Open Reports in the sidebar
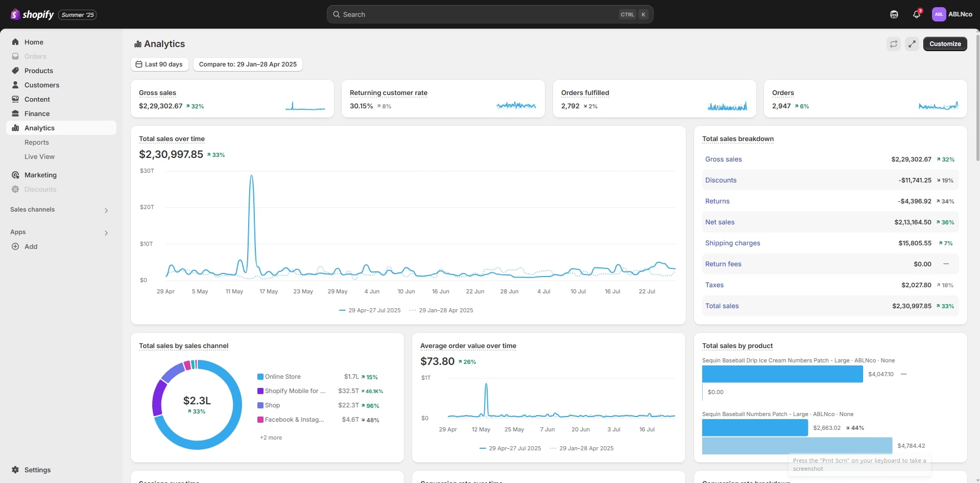The image size is (980, 483). tap(37, 142)
